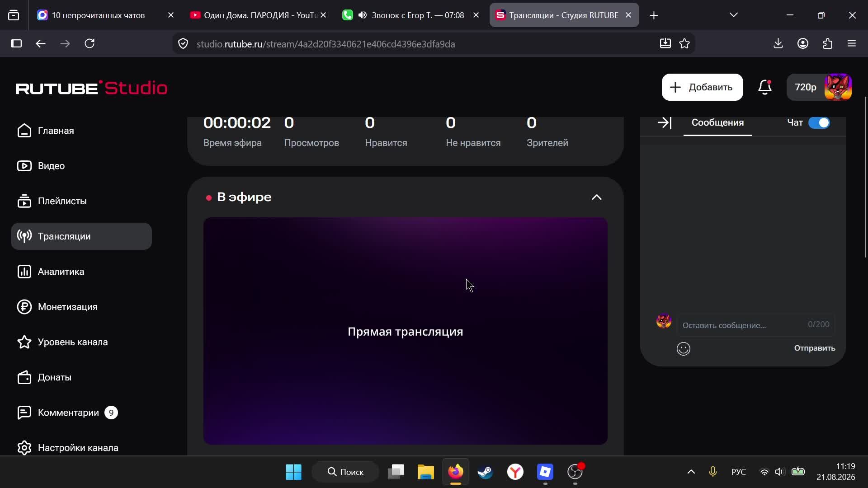868x488 pixels.
Task: Open File Explorer from the taskbar
Action: 425,472
